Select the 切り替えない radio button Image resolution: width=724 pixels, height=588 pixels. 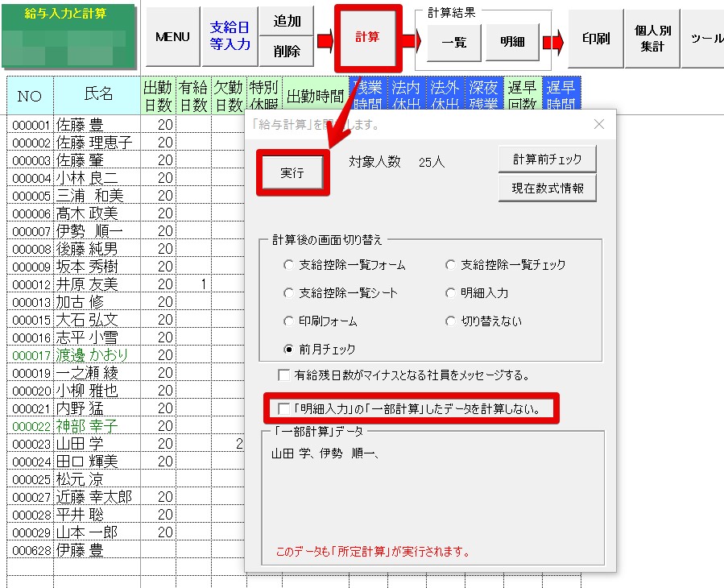(x=450, y=321)
